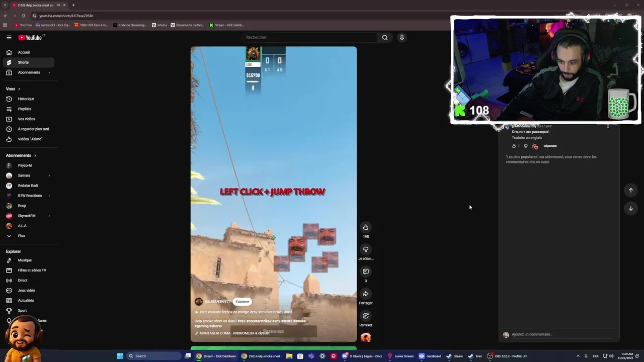Like the short with thumbs up
Viewport: 644px width, 362px height.
point(366,227)
